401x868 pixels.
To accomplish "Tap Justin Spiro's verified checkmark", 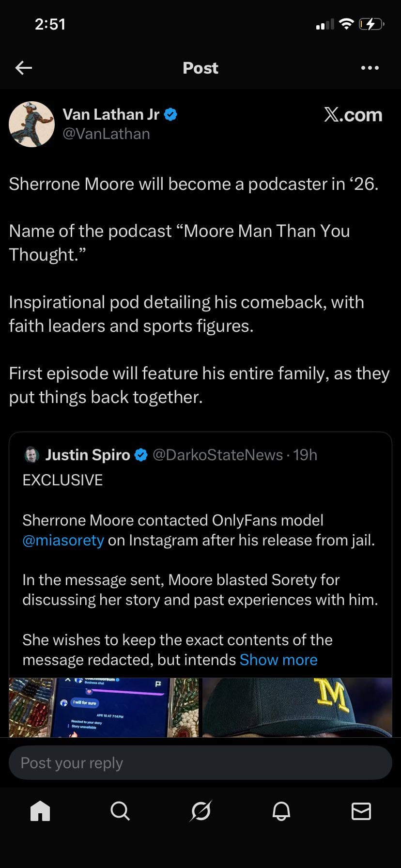I will 141,455.
